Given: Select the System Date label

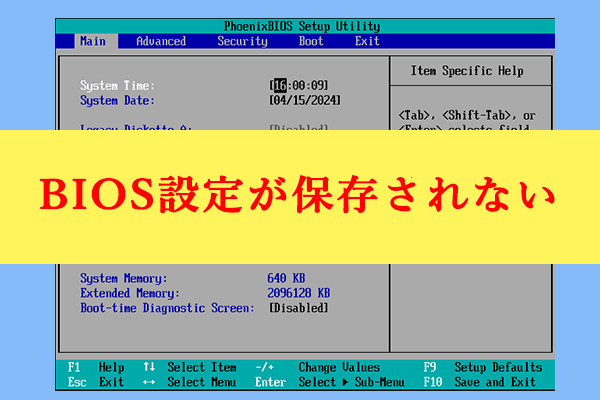Looking at the screenshot, I should tap(117, 100).
